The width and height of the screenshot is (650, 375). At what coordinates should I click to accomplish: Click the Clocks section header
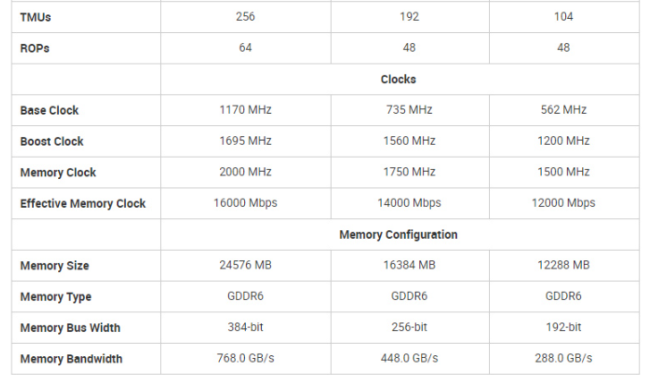point(398,79)
